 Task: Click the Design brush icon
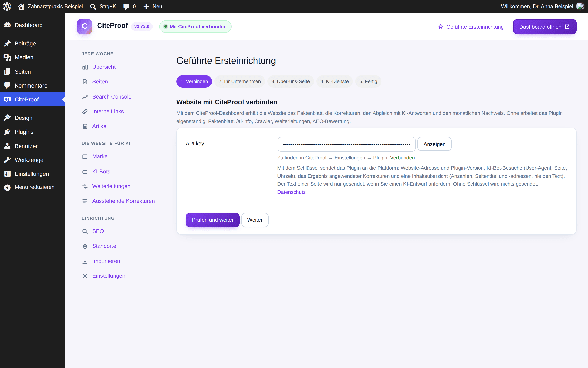coord(7,118)
